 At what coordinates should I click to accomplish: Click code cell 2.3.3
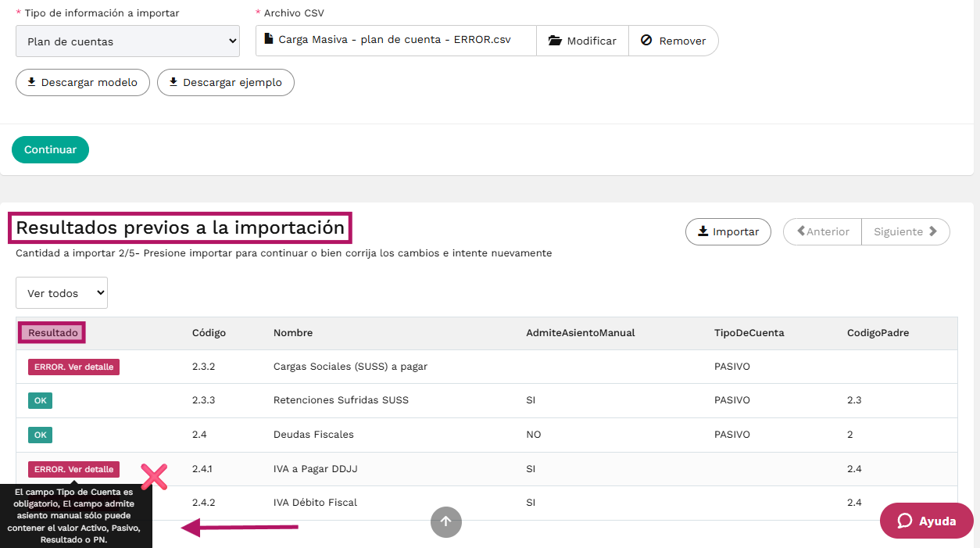pos(203,400)
